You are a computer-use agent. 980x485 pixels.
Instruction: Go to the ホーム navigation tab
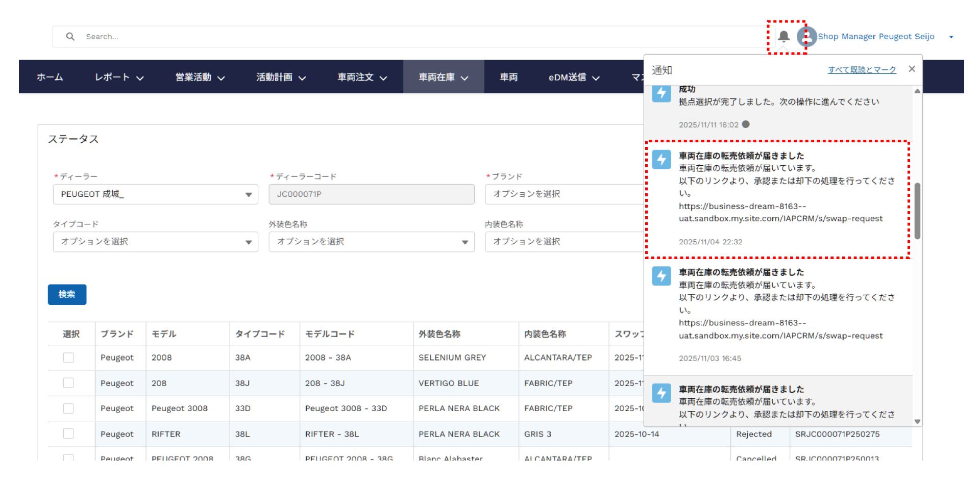pos(50,77)
